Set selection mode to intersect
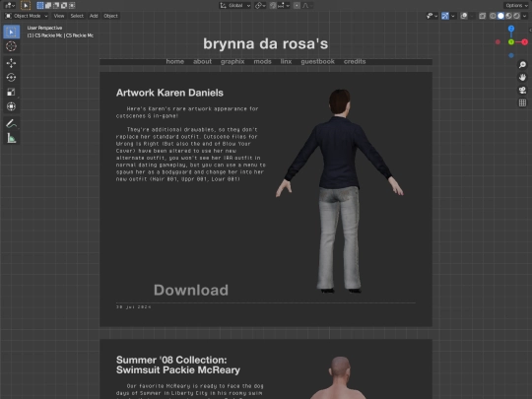Screen dimensions: 532x399 tap(72, 5)
